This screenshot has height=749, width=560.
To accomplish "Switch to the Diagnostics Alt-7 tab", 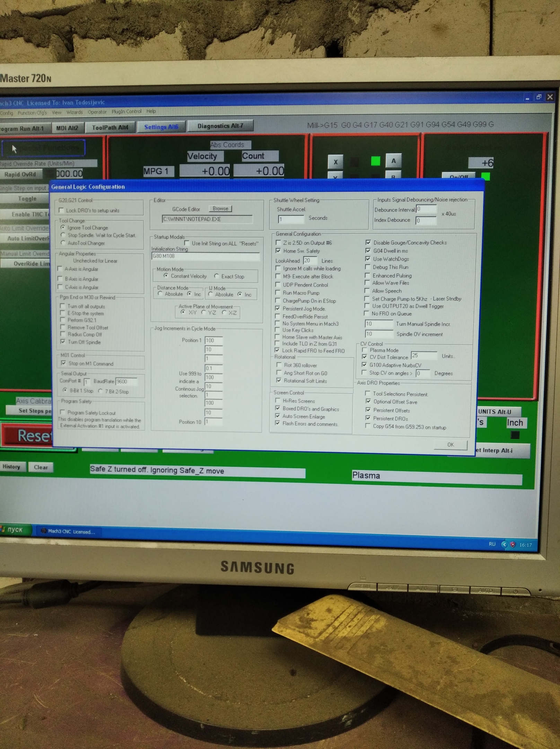I will [x=220, y=126].
